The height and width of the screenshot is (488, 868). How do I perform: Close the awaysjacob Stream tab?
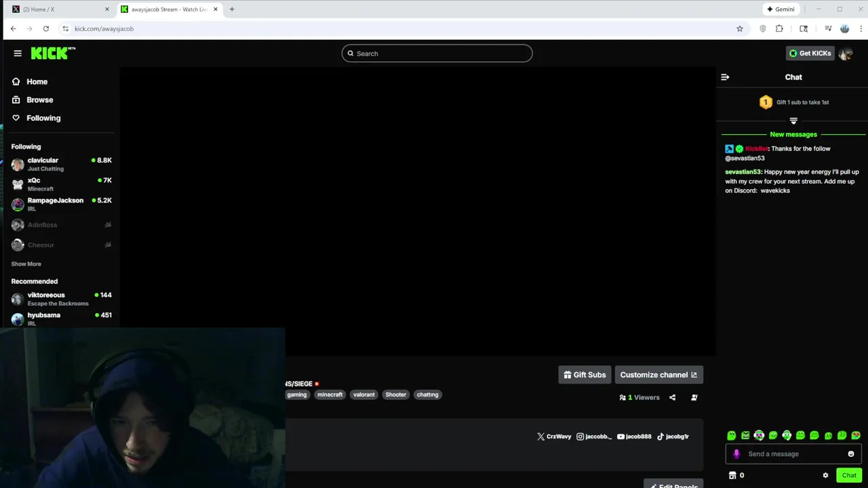click(216, 9)
